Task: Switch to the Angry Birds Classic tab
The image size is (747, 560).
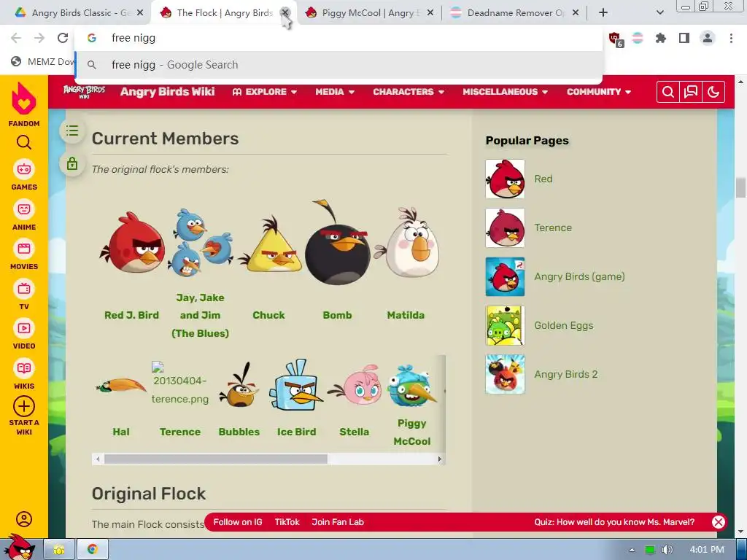Action: point(77,13)
